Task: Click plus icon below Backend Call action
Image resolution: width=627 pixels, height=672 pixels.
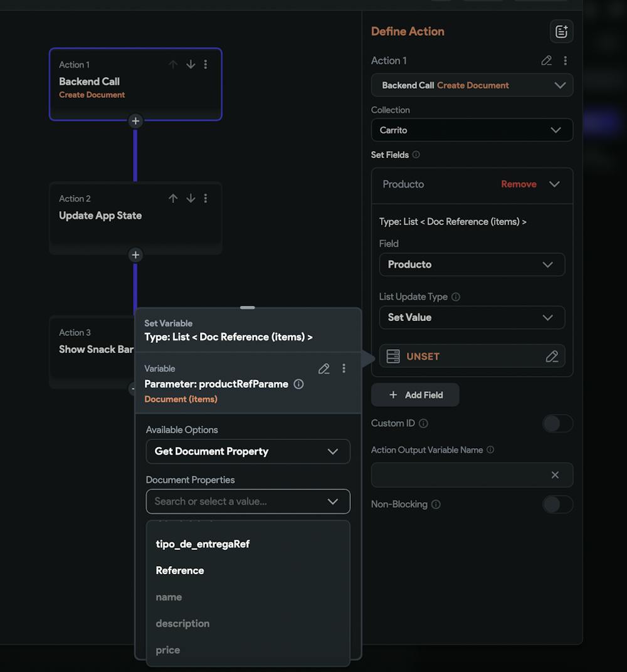Action: (135, 121)
